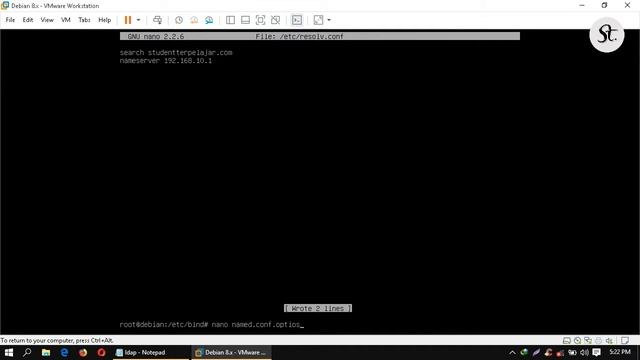This screenshot has height=360, width=640.
Task: Show the console view
Action: tap(297, 20)
